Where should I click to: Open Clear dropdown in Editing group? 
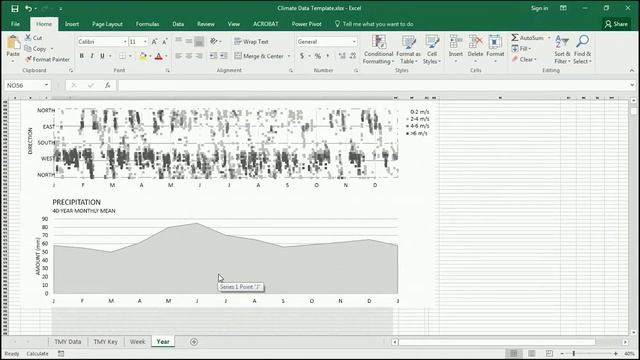524,59
